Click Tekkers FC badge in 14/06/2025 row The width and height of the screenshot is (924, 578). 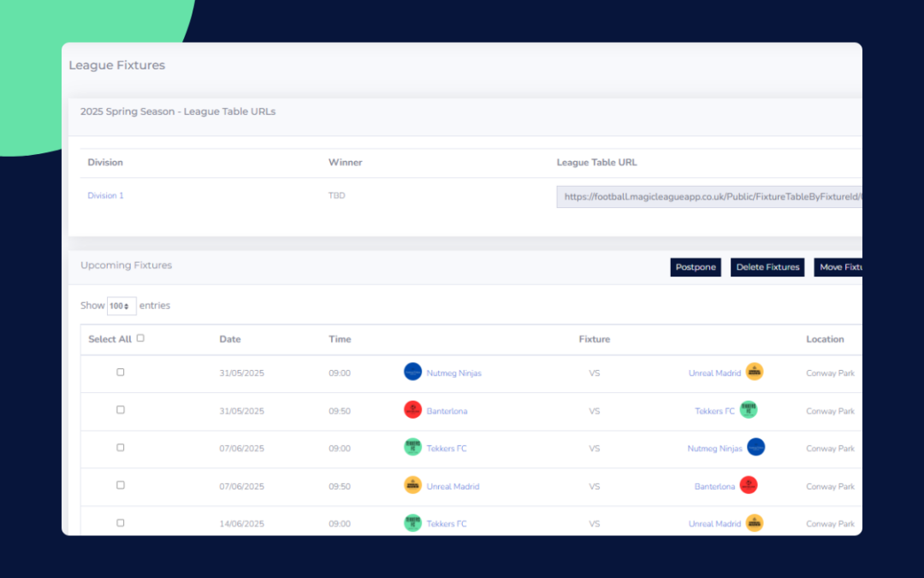click(x=412, y=523)
